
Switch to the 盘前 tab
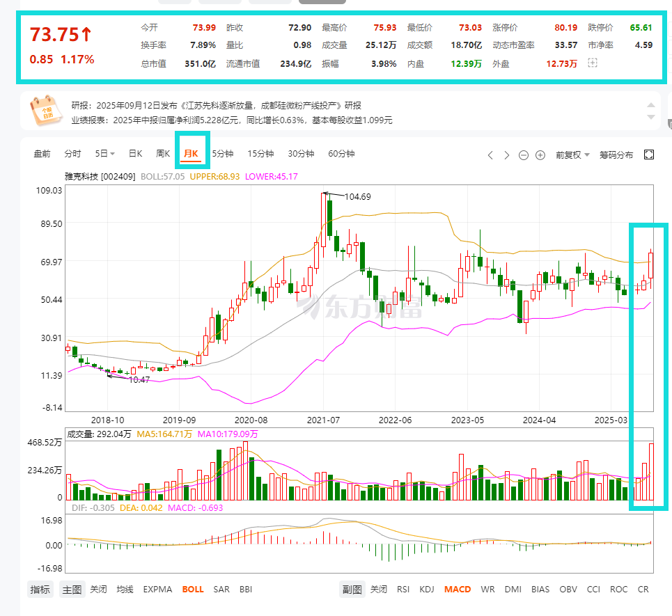click(42, 154)
